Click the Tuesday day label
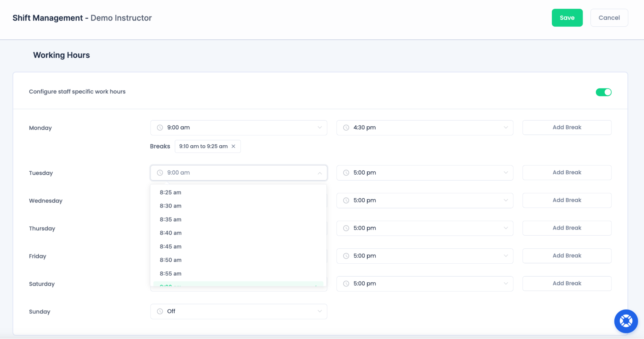 41,173
